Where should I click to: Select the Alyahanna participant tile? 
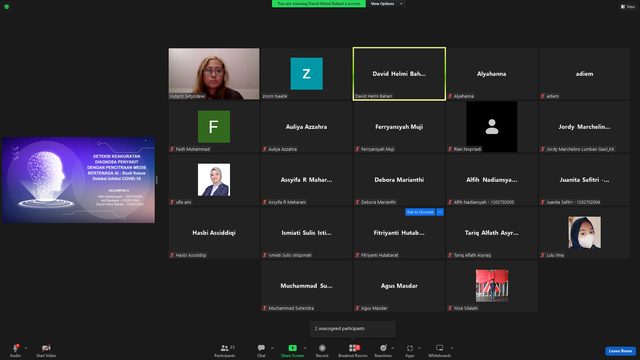click(492, 74)
